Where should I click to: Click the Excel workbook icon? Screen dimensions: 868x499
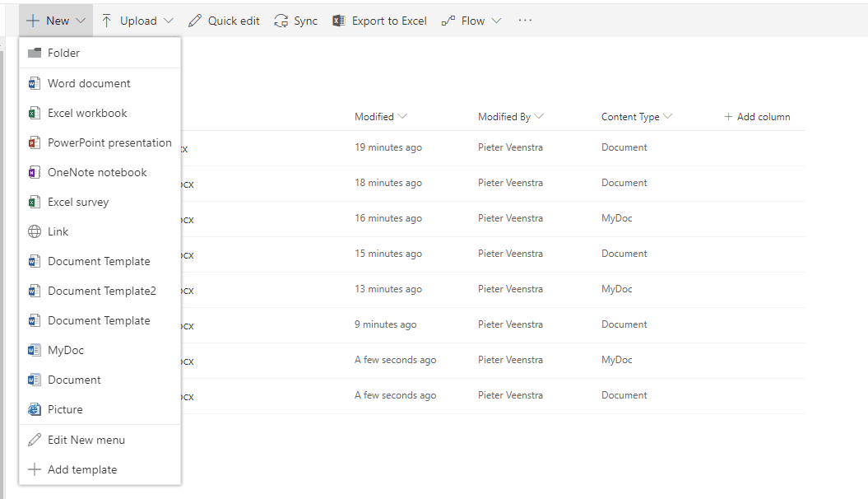(35, 113)
